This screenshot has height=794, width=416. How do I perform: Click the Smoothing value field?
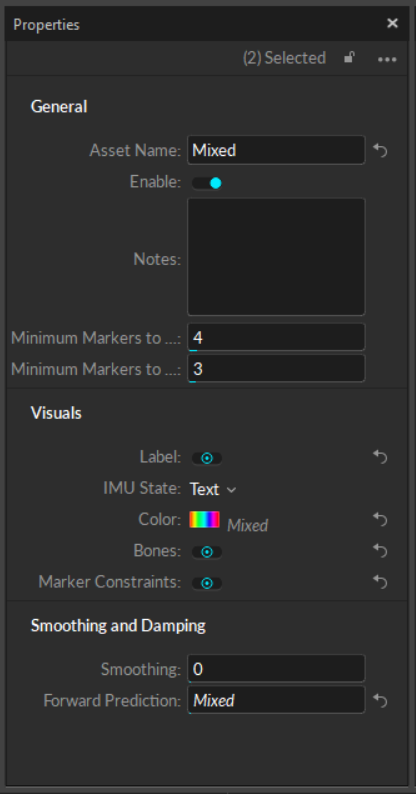pyautogui.click(x=276, y=669)
